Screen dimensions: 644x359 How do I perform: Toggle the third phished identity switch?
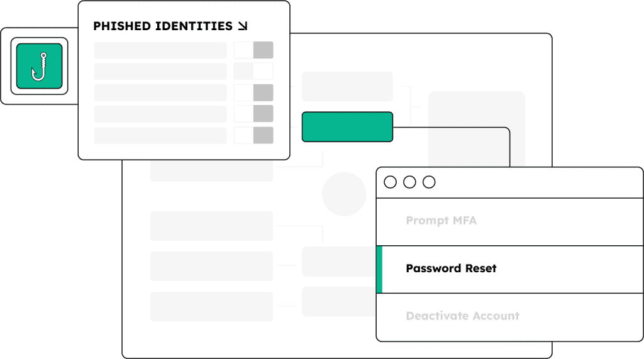[253, 92]
